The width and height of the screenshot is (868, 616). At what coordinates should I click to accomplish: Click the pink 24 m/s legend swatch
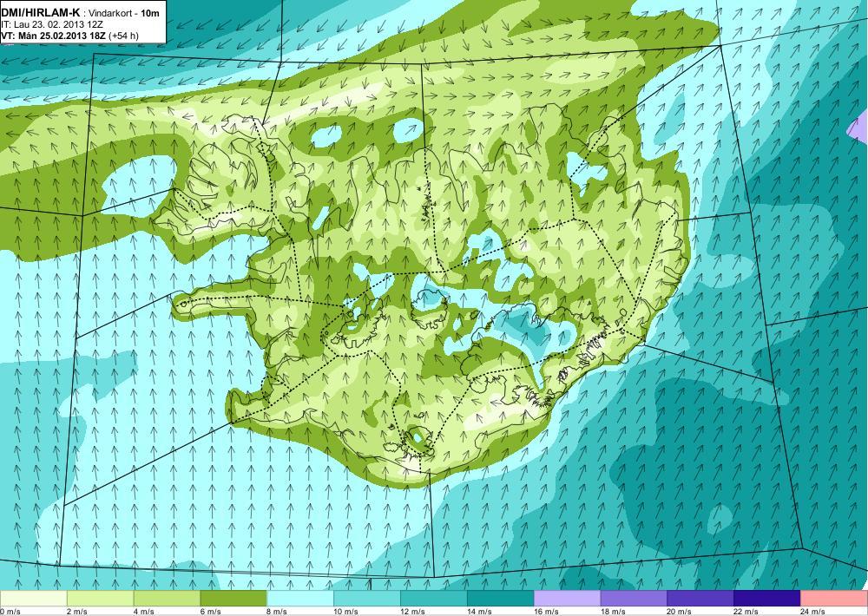click(834, 599)
